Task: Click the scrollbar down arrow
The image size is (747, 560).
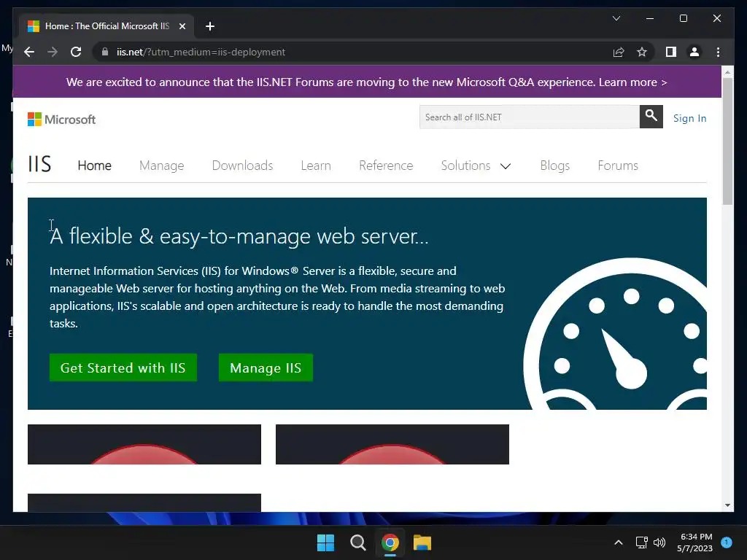Action: tap(727, 505)
